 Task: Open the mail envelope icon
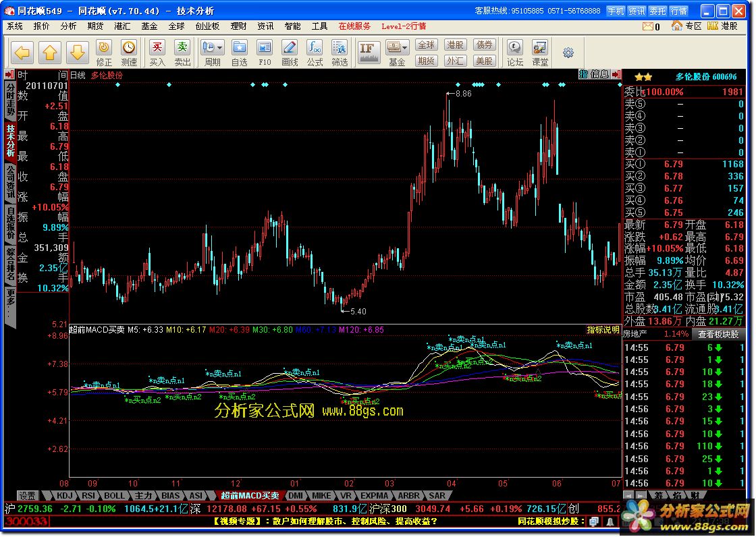[648, 26]
